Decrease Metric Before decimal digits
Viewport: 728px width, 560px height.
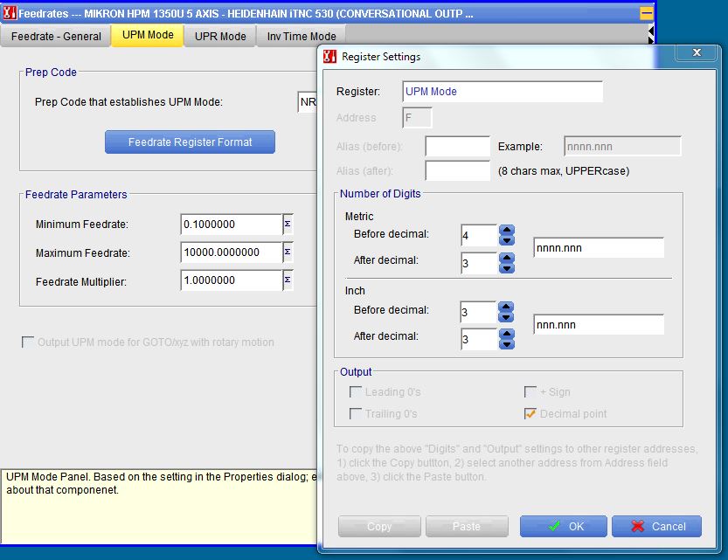(507, 240)
